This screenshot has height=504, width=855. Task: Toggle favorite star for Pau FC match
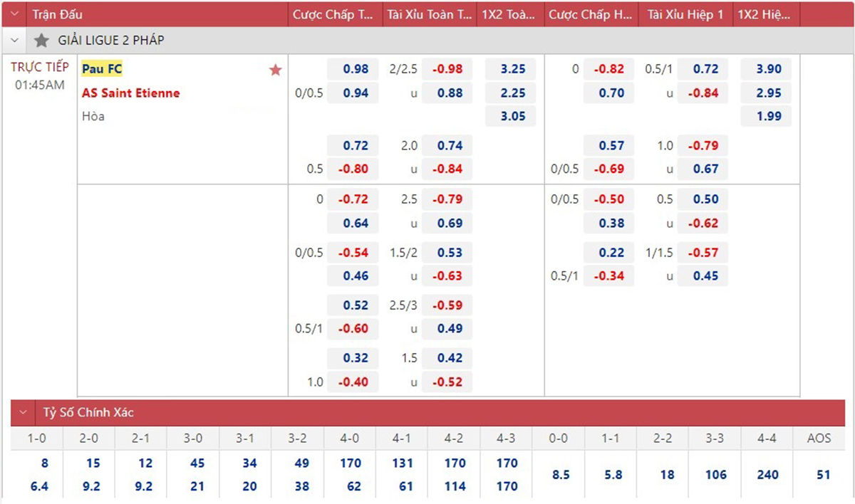[276, 70]
